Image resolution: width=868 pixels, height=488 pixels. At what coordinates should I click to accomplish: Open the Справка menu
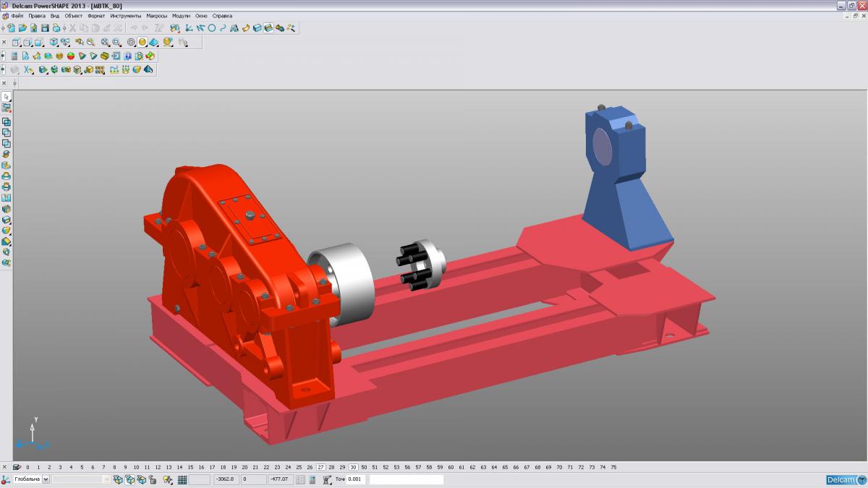tap(223, 15)
